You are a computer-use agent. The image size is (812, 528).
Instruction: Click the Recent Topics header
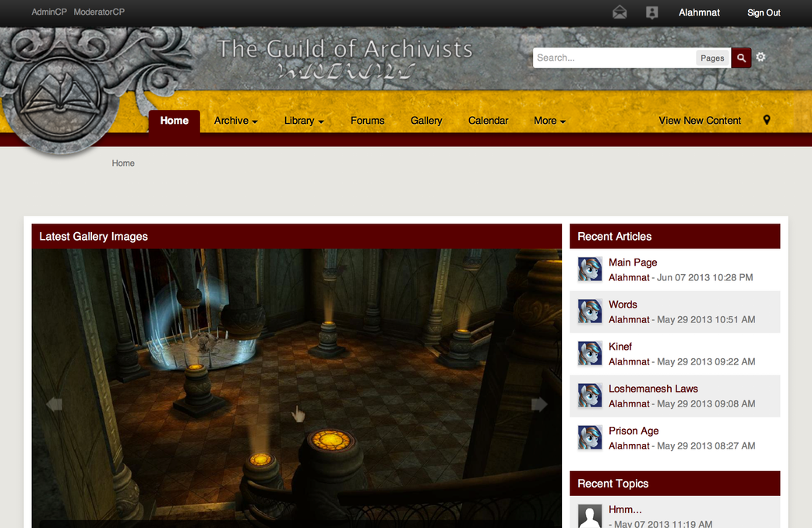[675, 484]
